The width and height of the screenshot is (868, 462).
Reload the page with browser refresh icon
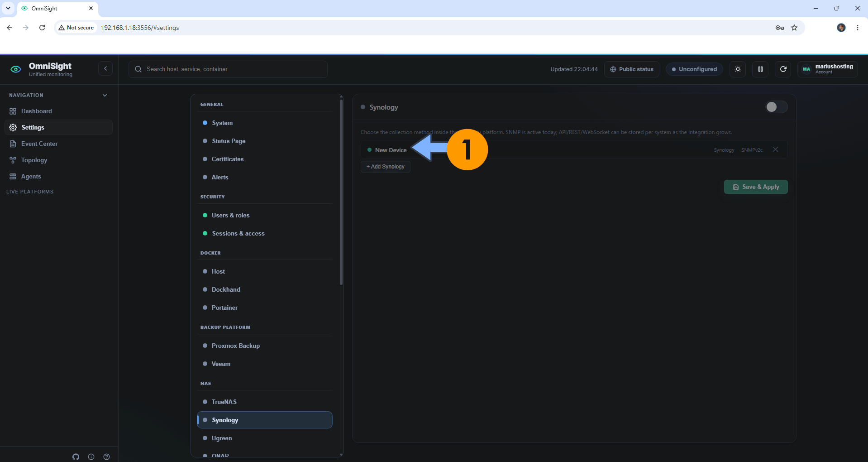tap(42, 28)
